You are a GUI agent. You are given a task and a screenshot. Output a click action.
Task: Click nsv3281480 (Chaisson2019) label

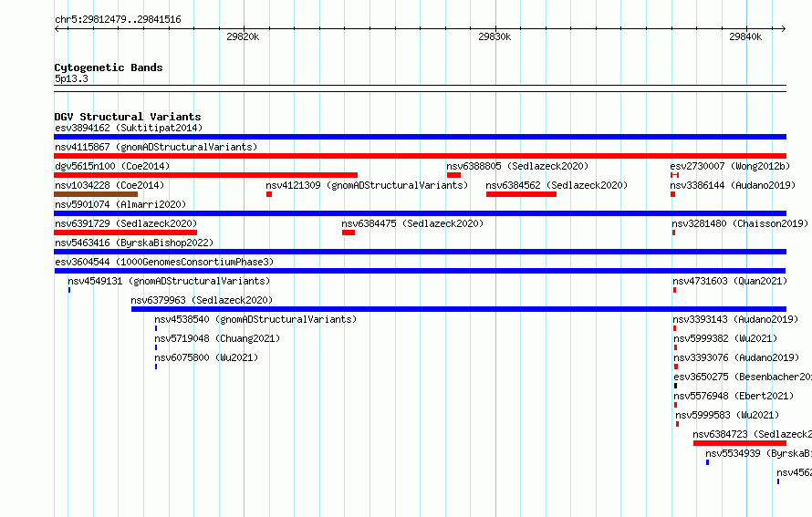coord(740,223)
